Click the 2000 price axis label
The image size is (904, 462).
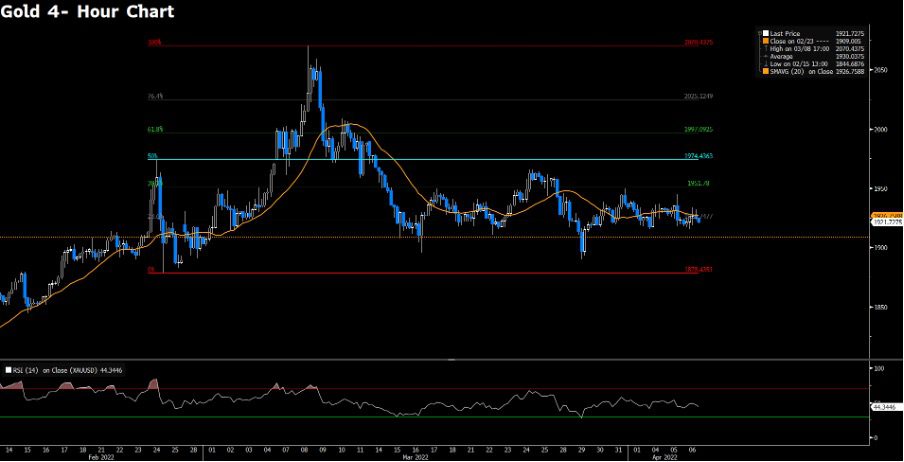pos(880,130)
